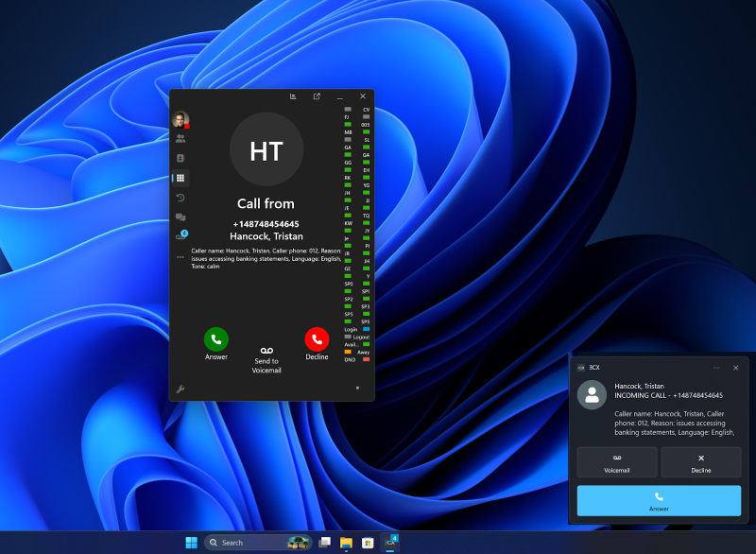756x554 pixels.
Task: Decline call in the notification popup
Action: 700,462
